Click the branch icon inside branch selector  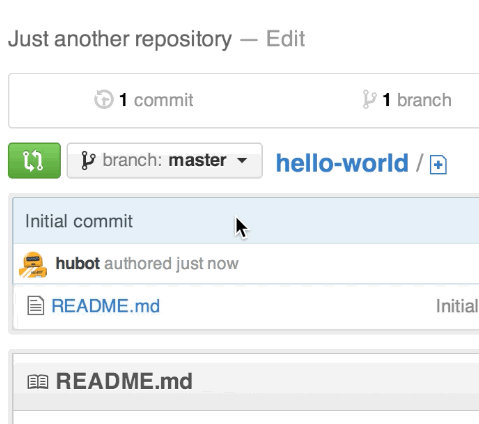click(88, 161)
